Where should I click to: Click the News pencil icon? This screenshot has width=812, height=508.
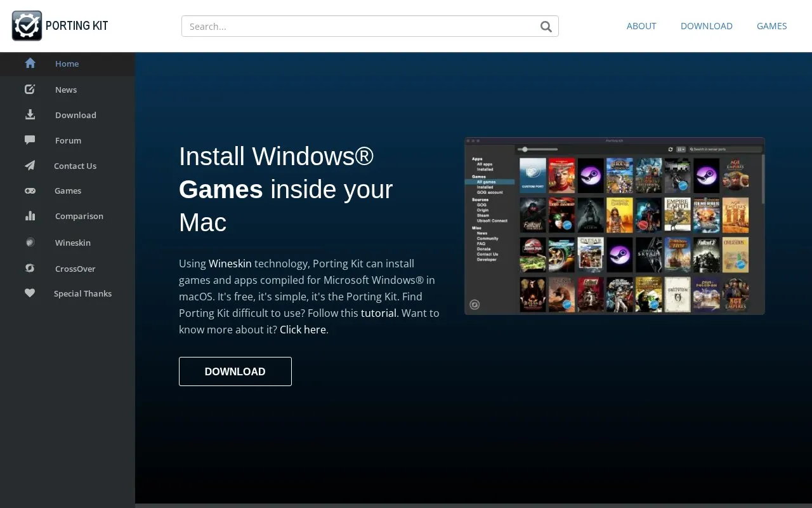(x=30, y=90)
